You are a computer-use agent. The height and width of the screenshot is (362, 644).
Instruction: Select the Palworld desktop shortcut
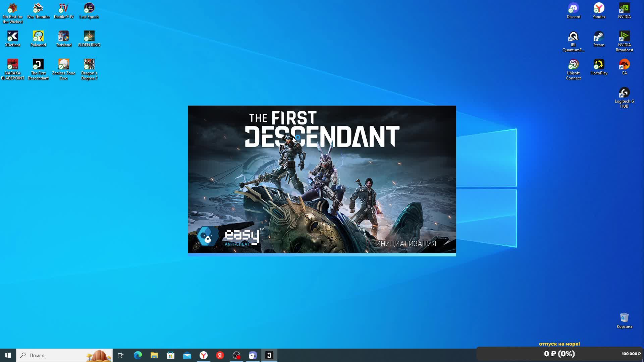[x=38, y=36]
